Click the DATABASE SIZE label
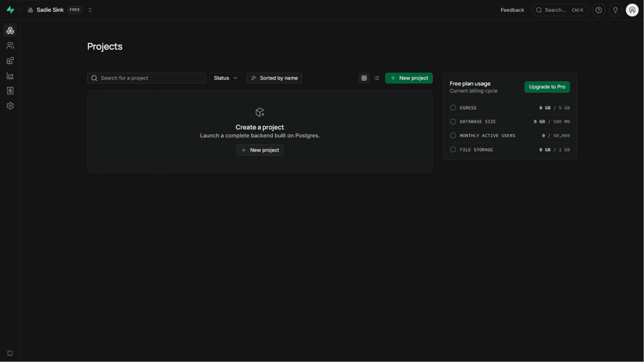Viewport: 644px width, 362px height. tap(478, 122)
